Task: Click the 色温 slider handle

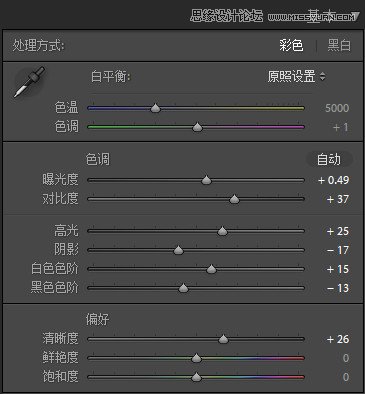Action: point(155,108)
